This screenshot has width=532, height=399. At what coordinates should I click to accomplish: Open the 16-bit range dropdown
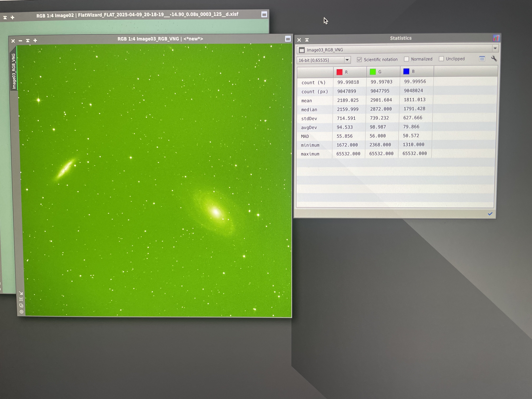[347, 60]
